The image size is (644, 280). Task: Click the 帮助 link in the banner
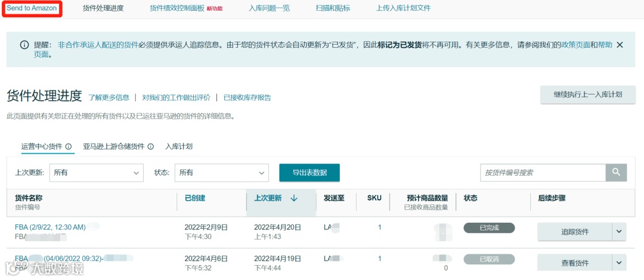(605, 45)
